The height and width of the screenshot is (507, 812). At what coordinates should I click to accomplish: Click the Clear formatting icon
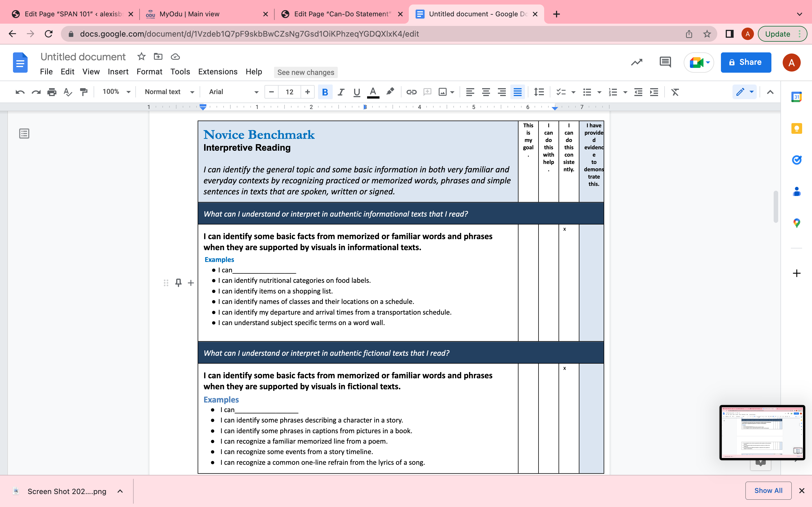pos(675,92)
